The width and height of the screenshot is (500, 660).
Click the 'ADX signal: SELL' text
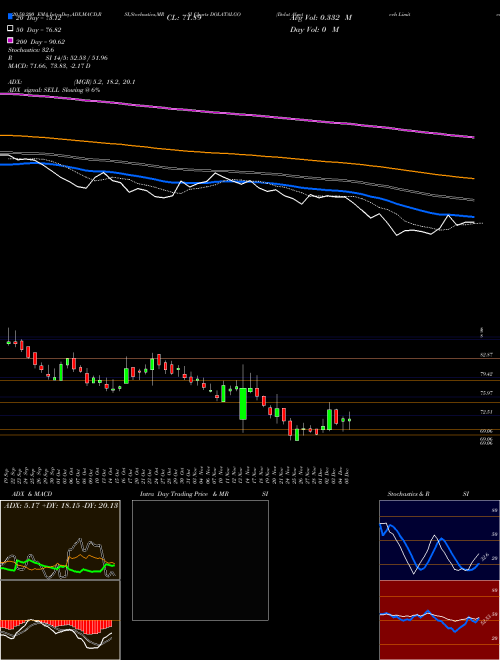34,90
